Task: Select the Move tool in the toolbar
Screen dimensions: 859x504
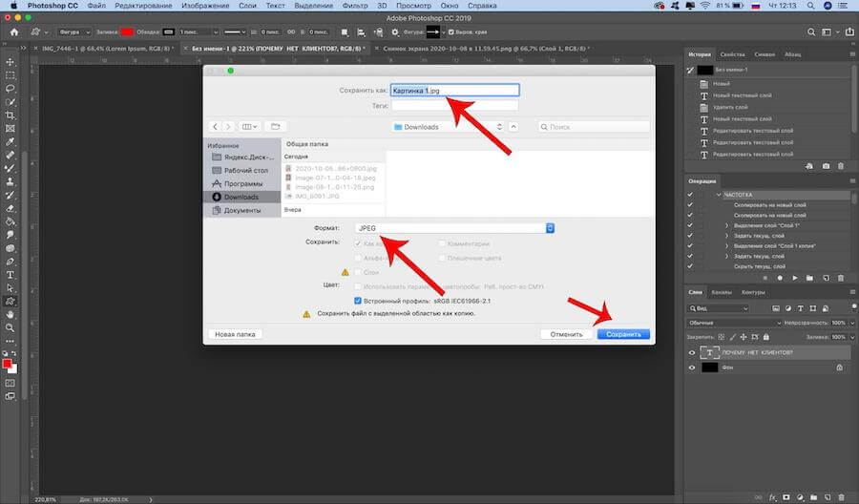Action: pos(10,59)
